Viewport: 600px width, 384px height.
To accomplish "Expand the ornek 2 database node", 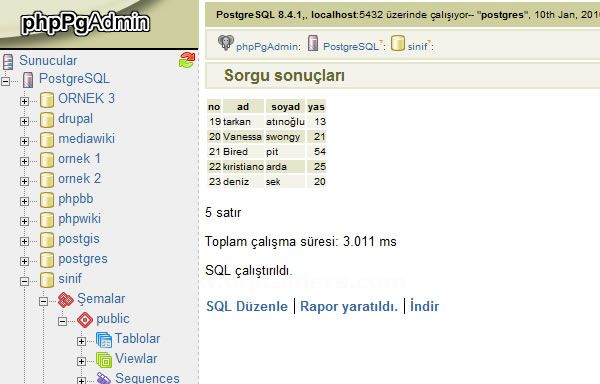I will [24, 181].
